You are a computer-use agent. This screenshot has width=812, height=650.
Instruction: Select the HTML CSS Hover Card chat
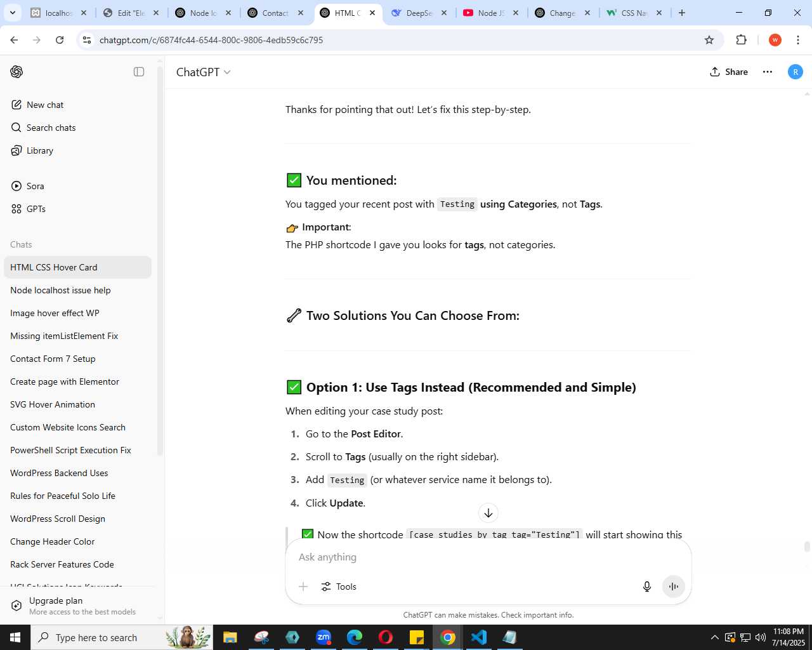[x=77, y=267]
